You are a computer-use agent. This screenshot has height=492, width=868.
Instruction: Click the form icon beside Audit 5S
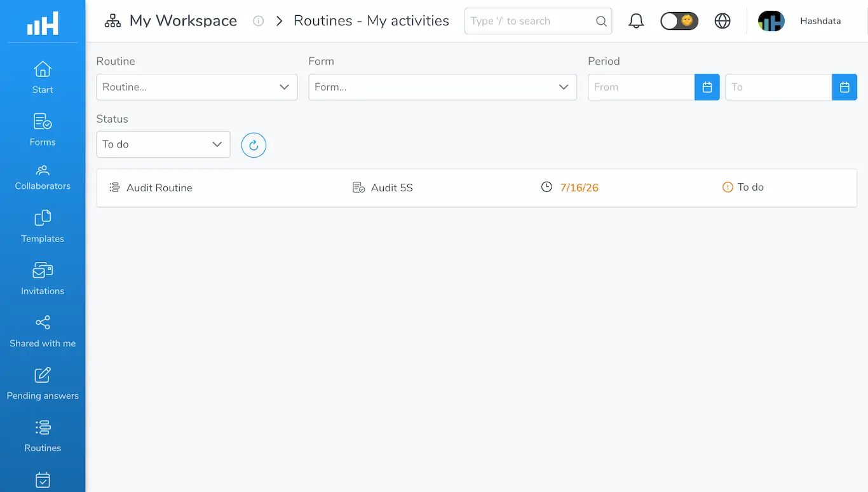[359, 188]
